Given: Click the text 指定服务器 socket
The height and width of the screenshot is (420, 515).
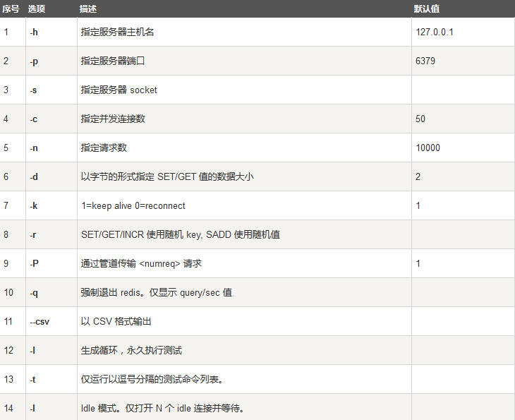Looking at the screenshot, I should coord(119,90).
